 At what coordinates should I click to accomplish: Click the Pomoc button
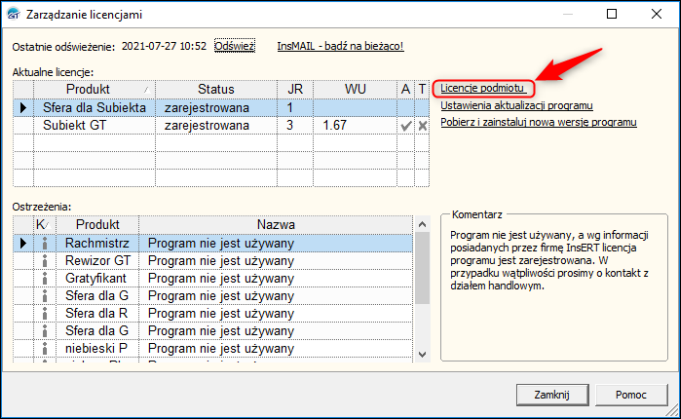pyautogui.click(x=631, y=395)
